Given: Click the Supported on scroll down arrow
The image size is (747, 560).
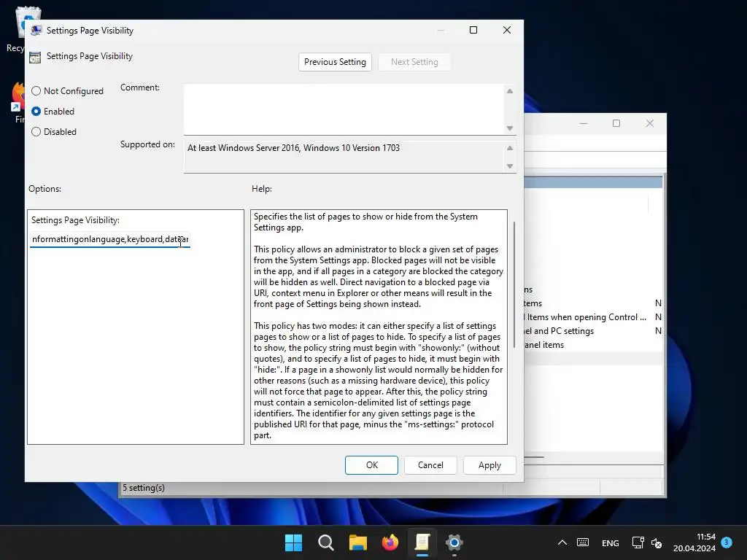Looking at the screenshot, I should (x=510, y=166).
